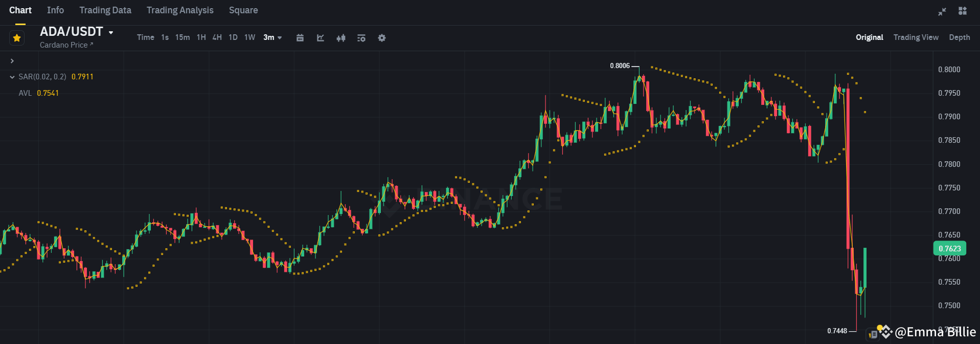Screen dimensions: 980x344
Task: Click the yellow star favorite icon
Action: 16,37
